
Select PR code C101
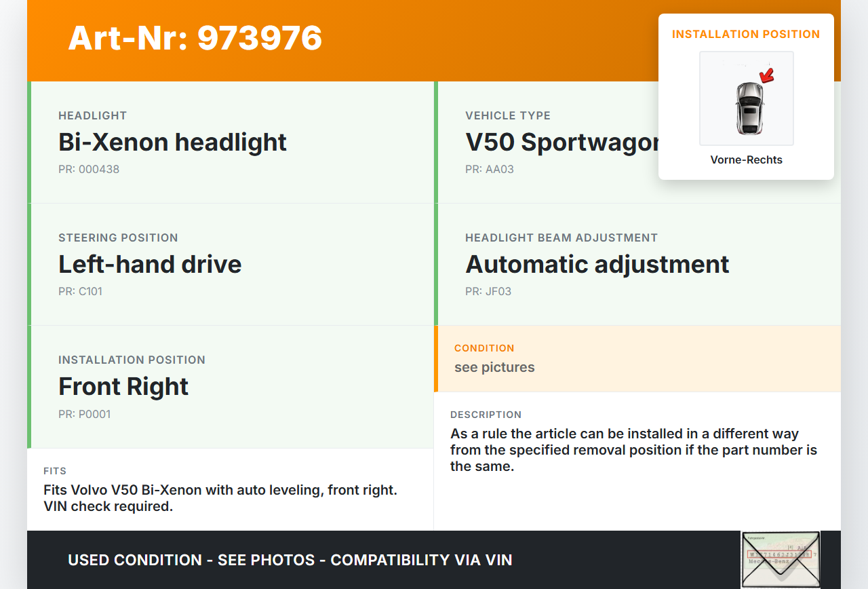(x=80, y=292)
